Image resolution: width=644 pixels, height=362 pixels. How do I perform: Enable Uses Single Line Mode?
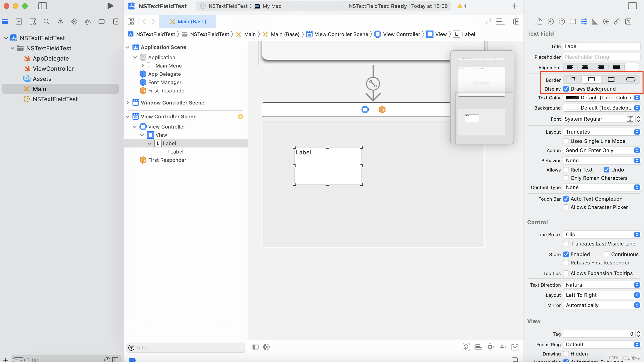click(x=566, y=141)
